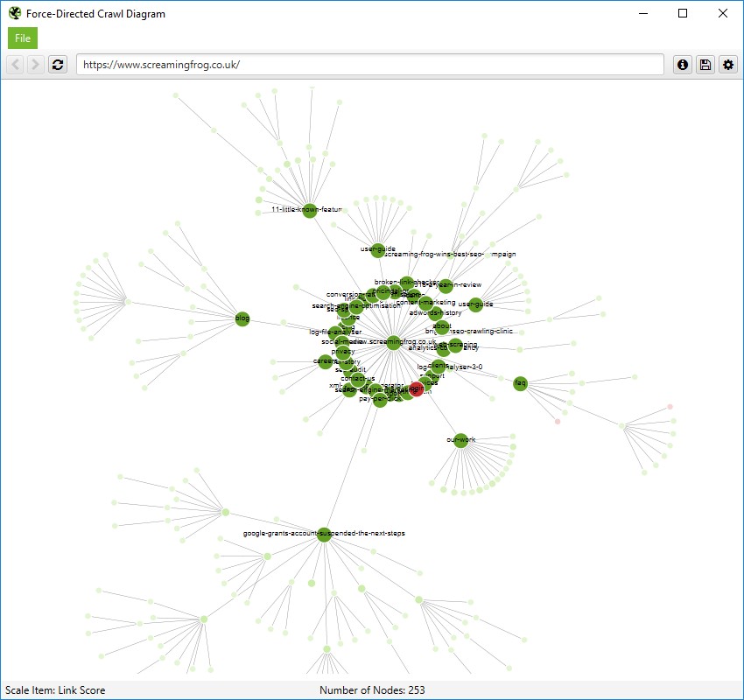
Task: Select the faq node
Action: click(520, 383)
